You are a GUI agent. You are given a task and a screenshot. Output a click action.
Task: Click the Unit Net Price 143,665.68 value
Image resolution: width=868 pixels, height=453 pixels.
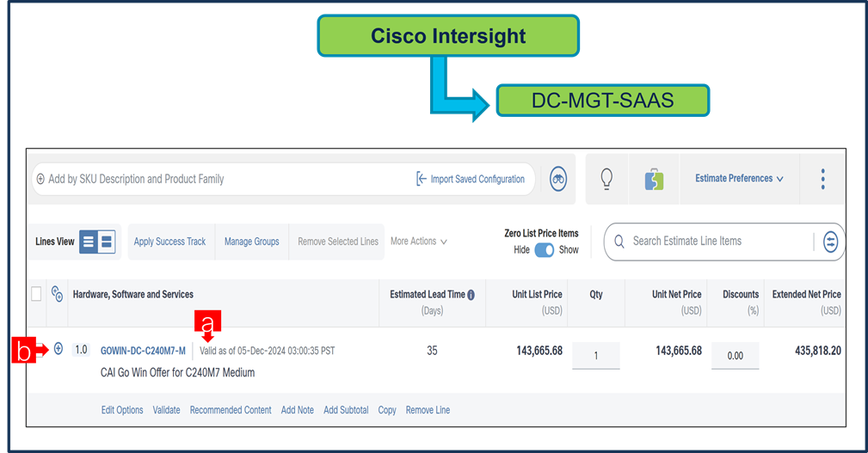click(679, 351)
